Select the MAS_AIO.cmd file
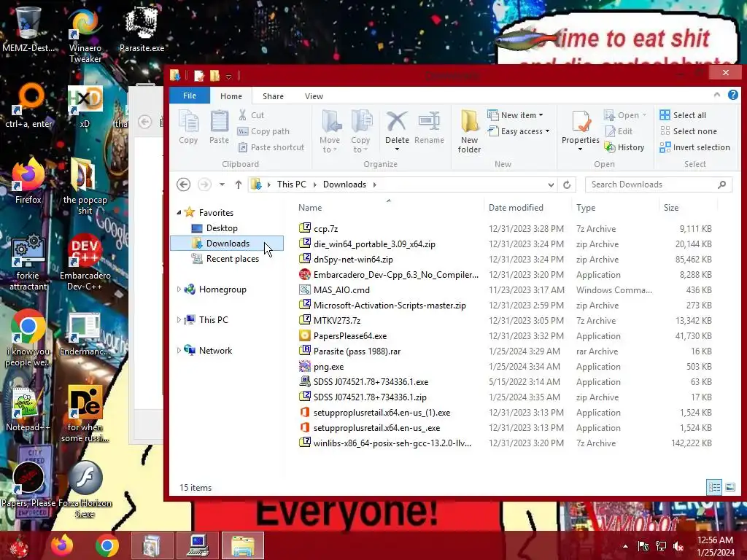 [341, 290]
